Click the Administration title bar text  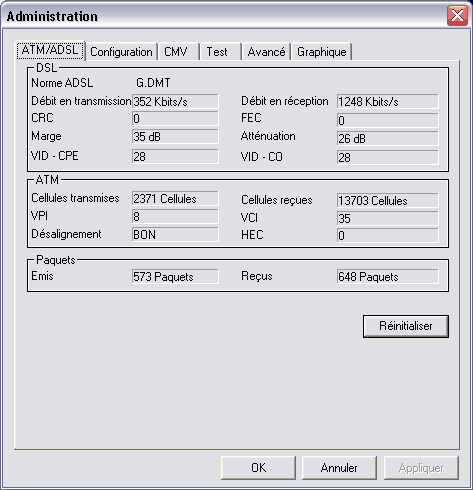[x=52, y=16]
